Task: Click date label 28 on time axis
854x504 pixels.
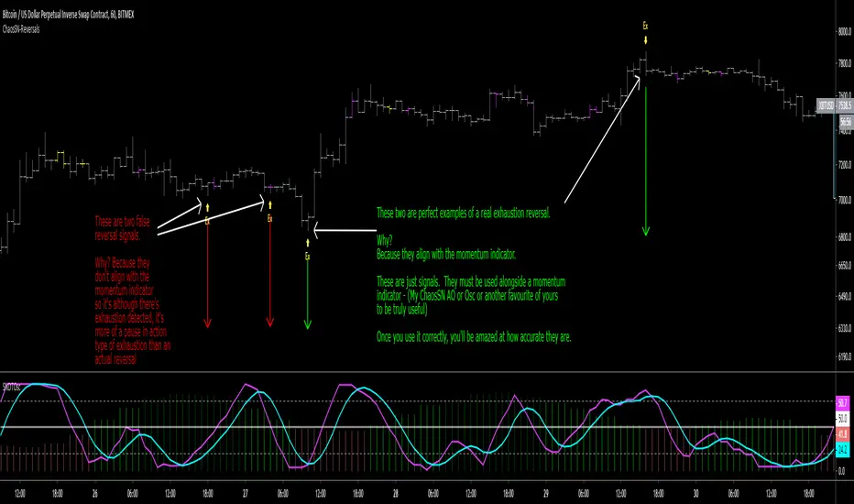Action: pyautogui.click(x=396, y=494)
